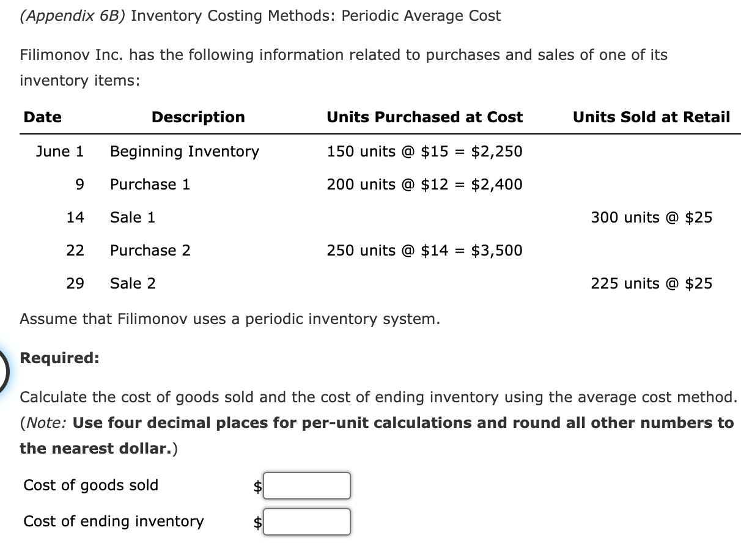Click the Date column header
741x560 pixels.
(42, 117)
